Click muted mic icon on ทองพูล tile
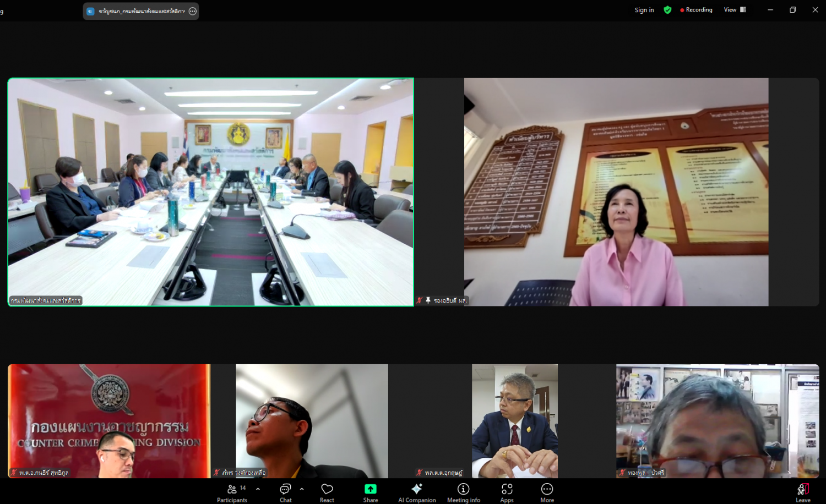The image size is (826, 504). (622, 472)
